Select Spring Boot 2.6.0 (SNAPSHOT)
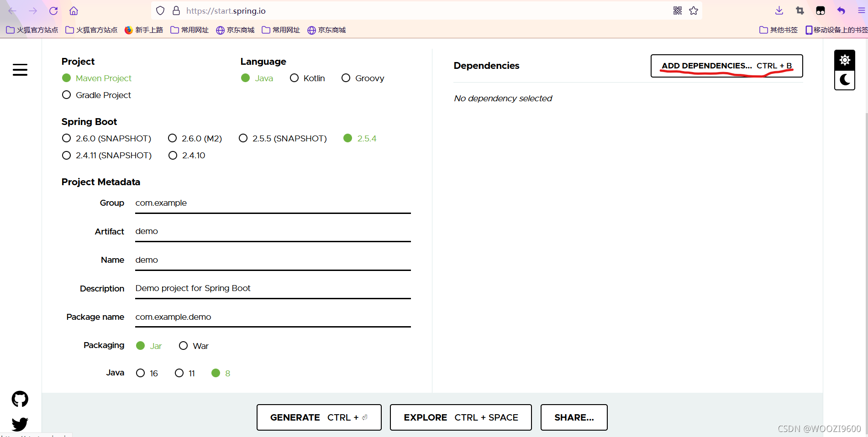The image size is (868, 437). pyautogui.click(x=106, y=138)
